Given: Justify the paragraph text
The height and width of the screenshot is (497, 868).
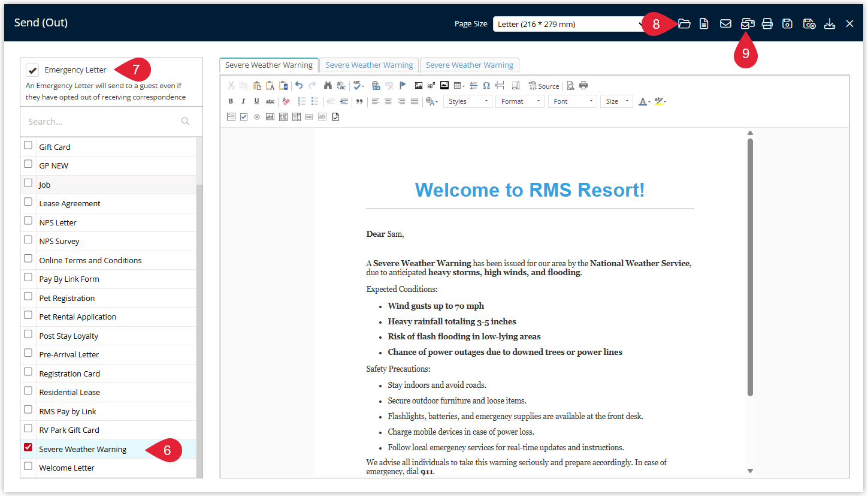Looking at the screenshot, I should coord(415,101).
